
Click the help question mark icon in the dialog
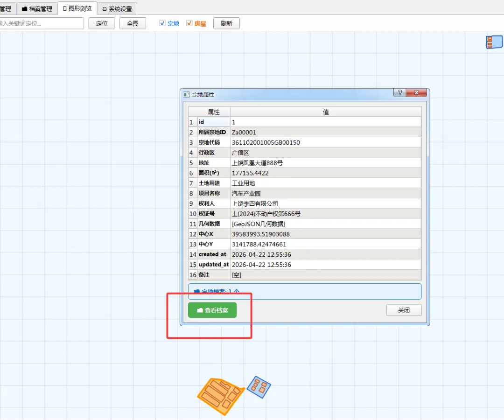coord(400,92)
